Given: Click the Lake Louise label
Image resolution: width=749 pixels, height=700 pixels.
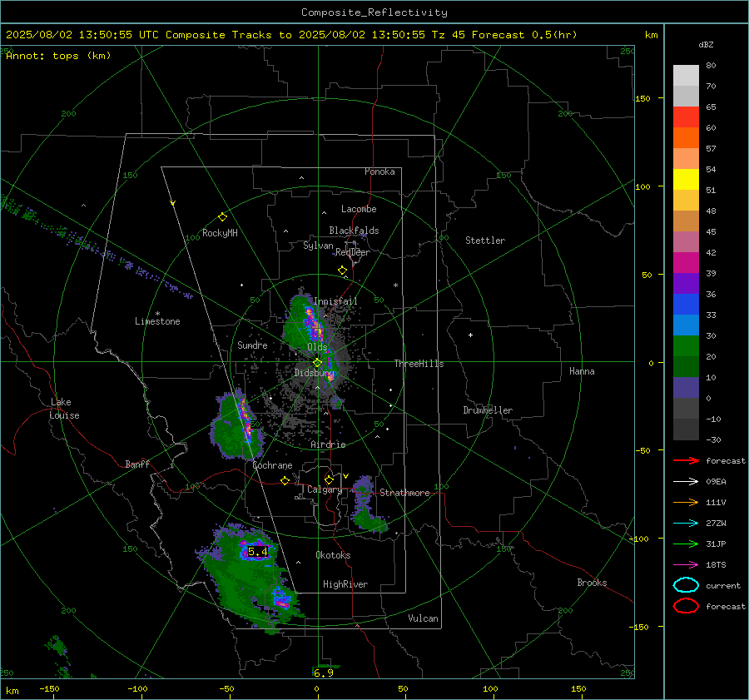Looking at the screenshot, I should click(64, 409).
